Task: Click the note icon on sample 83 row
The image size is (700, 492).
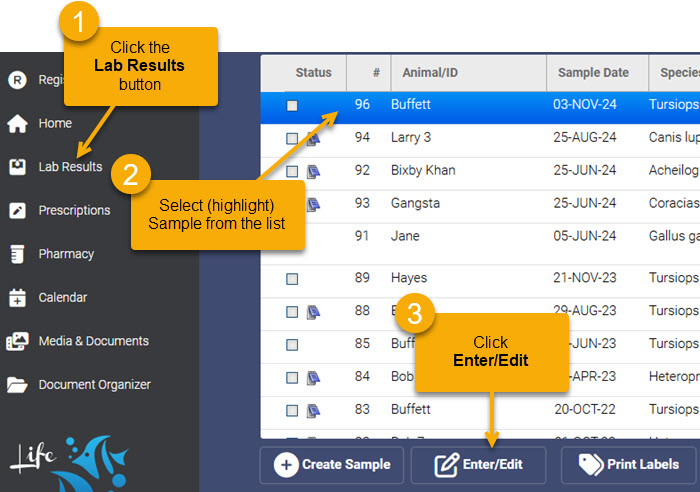Action: tap(313, 410)
